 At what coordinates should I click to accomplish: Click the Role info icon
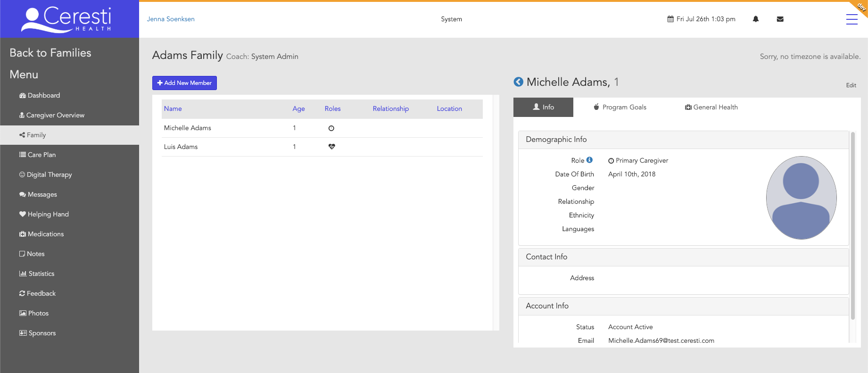point(589,160)
